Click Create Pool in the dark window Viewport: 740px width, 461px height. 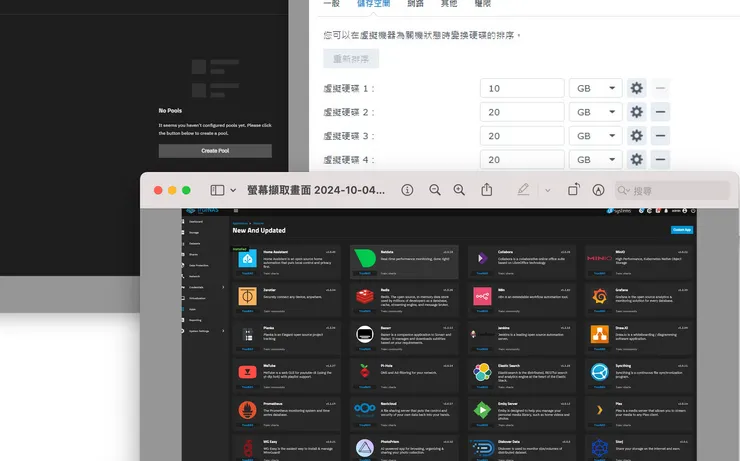point(215,151)
